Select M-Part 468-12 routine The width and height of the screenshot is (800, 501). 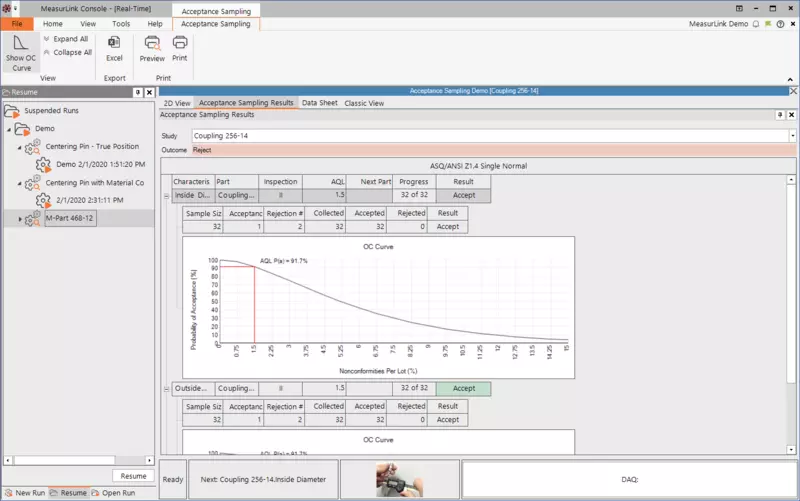coord(70,218)
